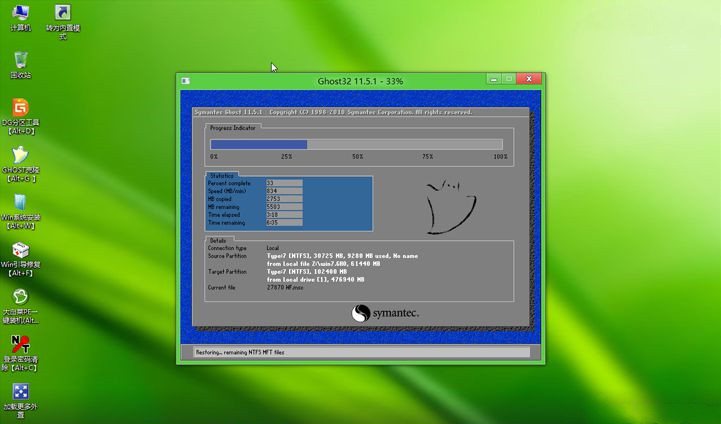
Task: Click the disabled maximize button of Ghost32
Action: pyautogui.click(x=509, y=79)
